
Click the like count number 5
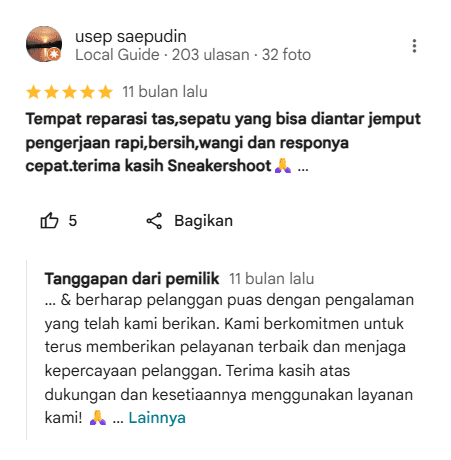tap(73, 221)
